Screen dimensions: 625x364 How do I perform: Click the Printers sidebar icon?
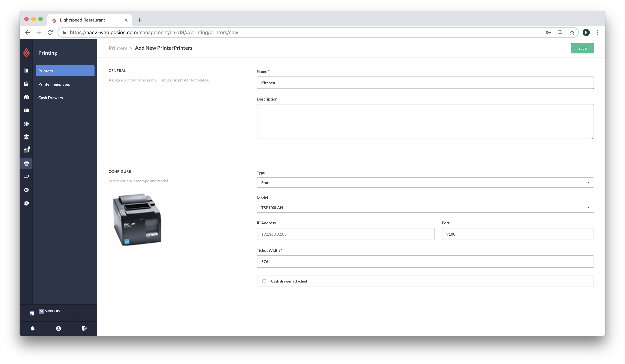tap(26, 163)
